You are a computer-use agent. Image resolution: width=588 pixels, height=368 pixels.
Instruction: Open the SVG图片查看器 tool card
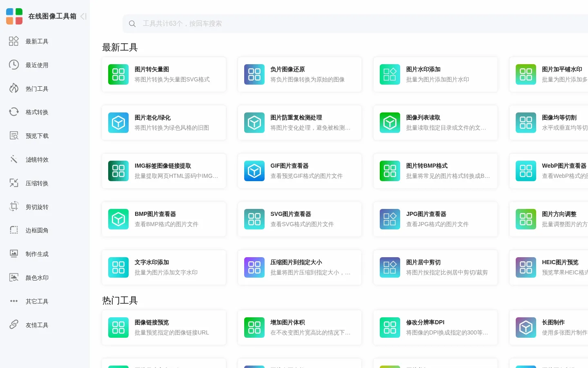(x=300, y=219)
